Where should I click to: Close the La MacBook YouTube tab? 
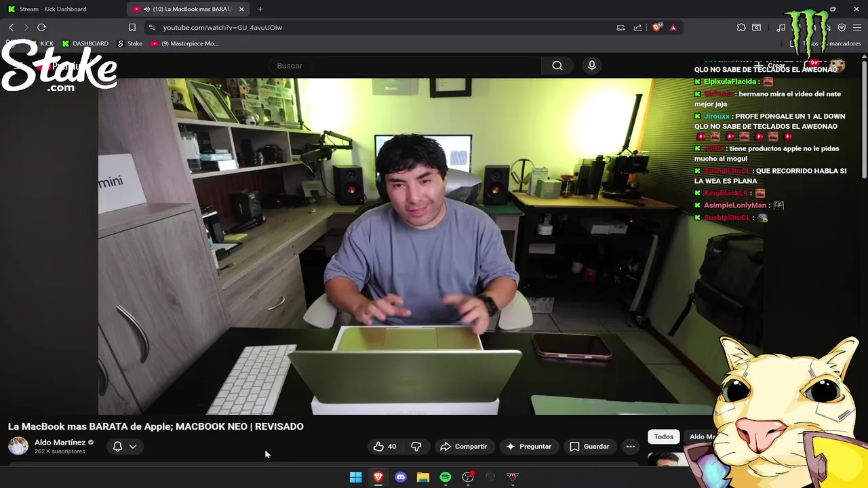click(x=241, y=9)
